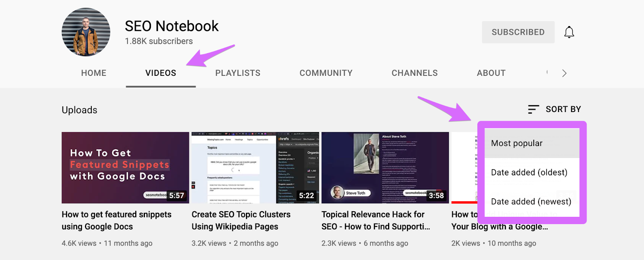Open the Channels tab

[x=415, y=73]
